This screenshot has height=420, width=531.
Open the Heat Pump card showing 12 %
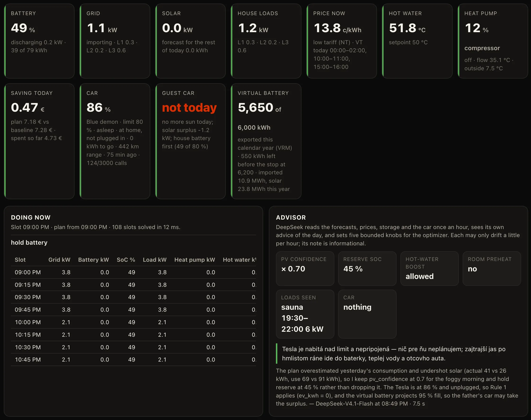[x=493, y=41]
